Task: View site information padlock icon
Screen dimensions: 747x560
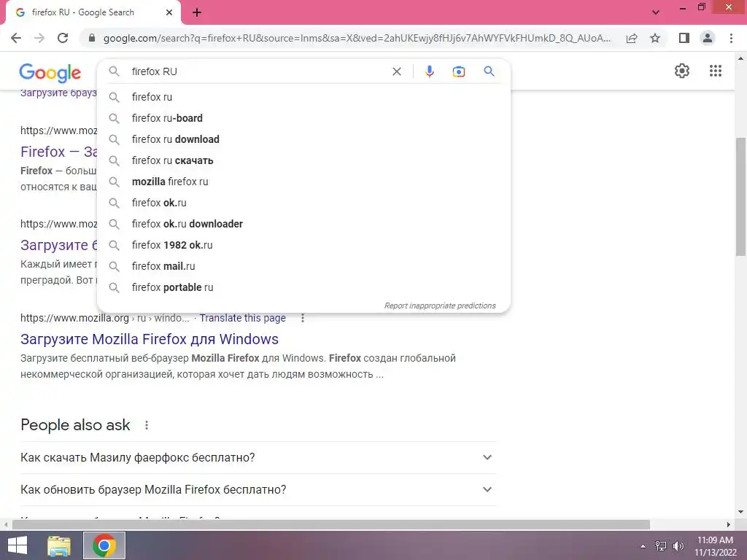Action: point(92,38)
